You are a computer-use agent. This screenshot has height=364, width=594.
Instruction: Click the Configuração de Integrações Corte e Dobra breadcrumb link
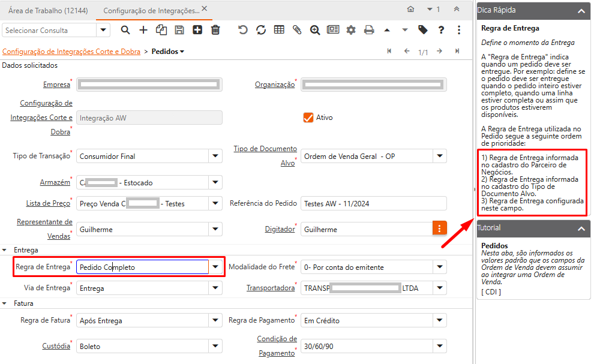[x=71, y=52]
